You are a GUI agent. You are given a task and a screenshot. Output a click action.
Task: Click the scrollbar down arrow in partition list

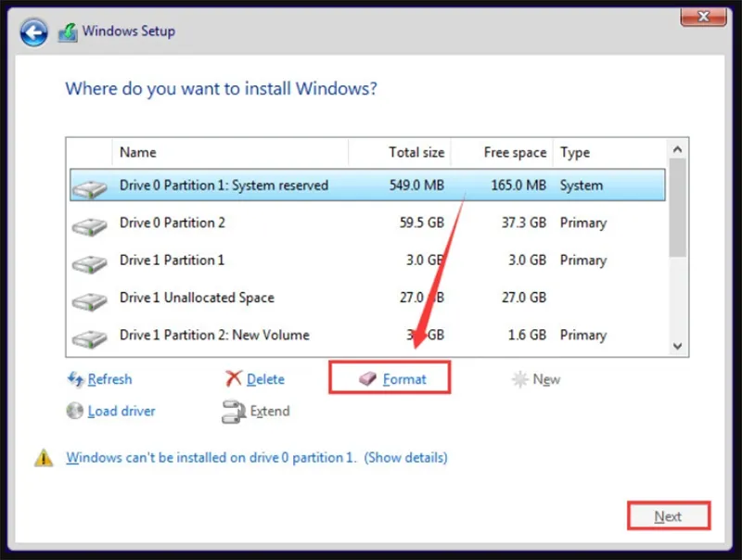pos(678,346)
